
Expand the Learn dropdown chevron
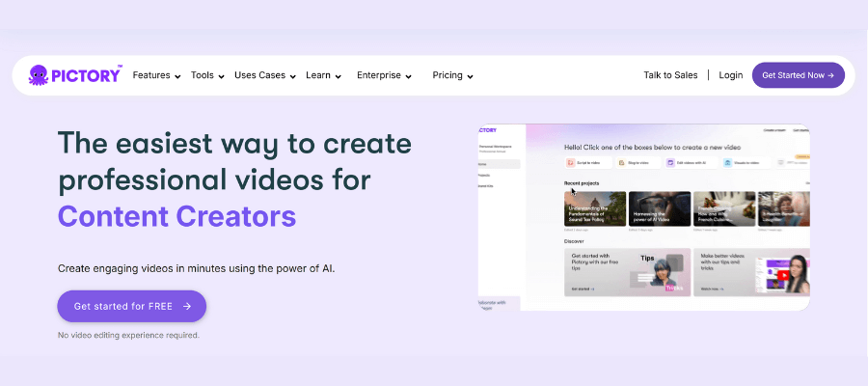pyautogui.click(x=338, y=76)
